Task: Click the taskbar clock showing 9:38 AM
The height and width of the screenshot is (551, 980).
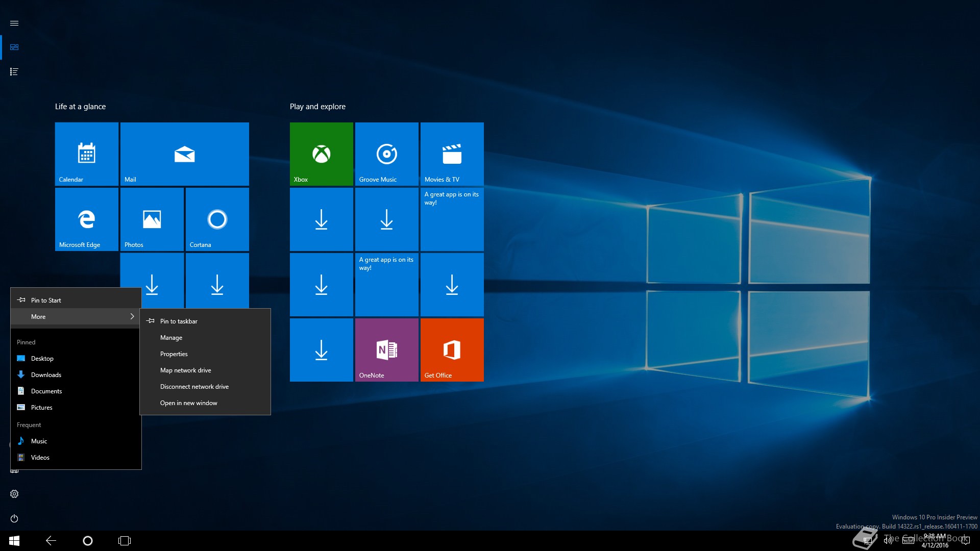Action: (935, 541)
